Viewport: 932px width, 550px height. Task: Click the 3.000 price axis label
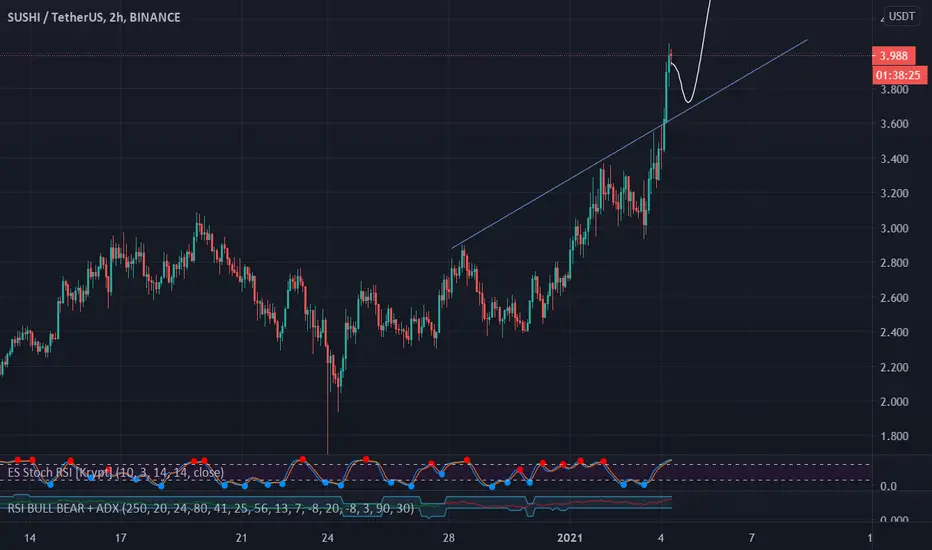pos(894,228)
